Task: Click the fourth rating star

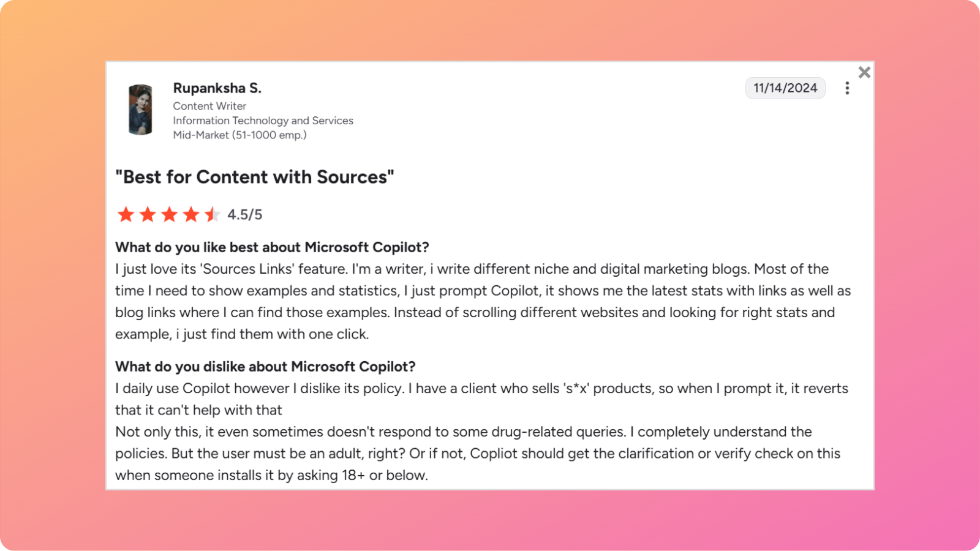Action: (191, 214)
